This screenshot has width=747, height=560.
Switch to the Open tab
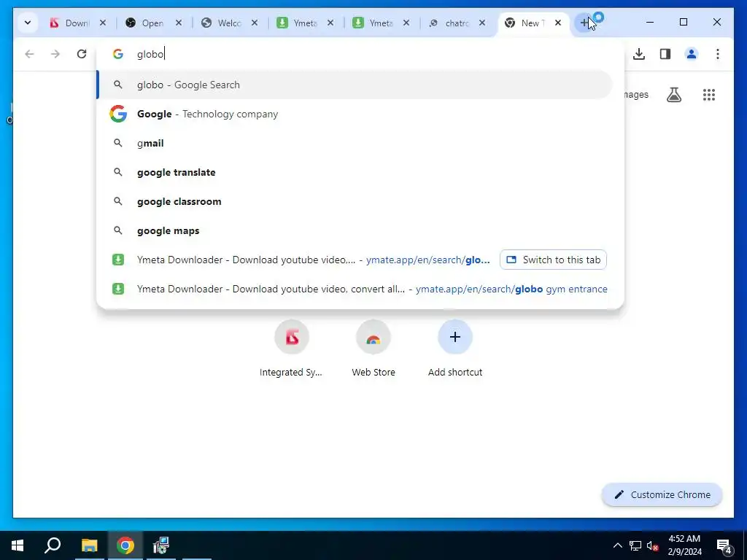click(x=146, y=23)
